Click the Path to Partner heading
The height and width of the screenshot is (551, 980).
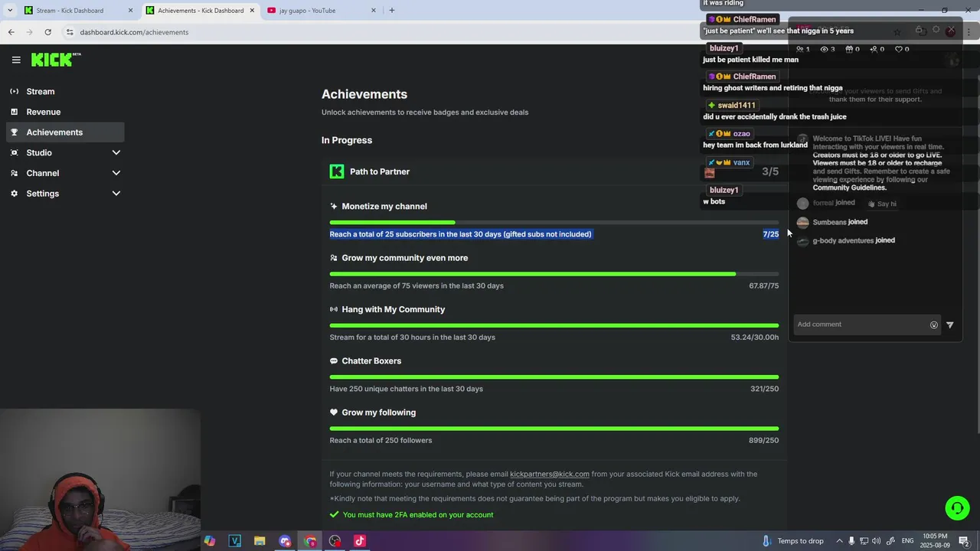click(380, 171)
